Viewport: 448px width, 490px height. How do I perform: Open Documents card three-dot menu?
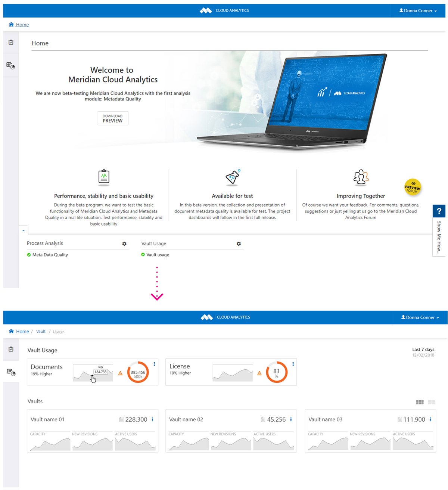pos(154,364)
